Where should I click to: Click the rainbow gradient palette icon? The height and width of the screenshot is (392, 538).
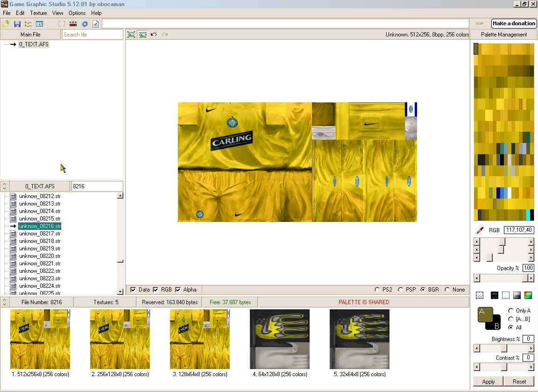[x=528, y=295]
